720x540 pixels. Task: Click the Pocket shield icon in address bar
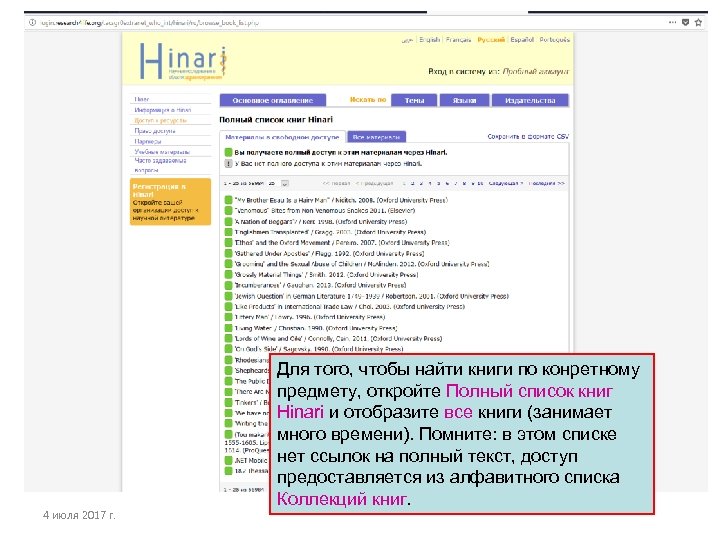pyautogui.click(x=686, y=22)
